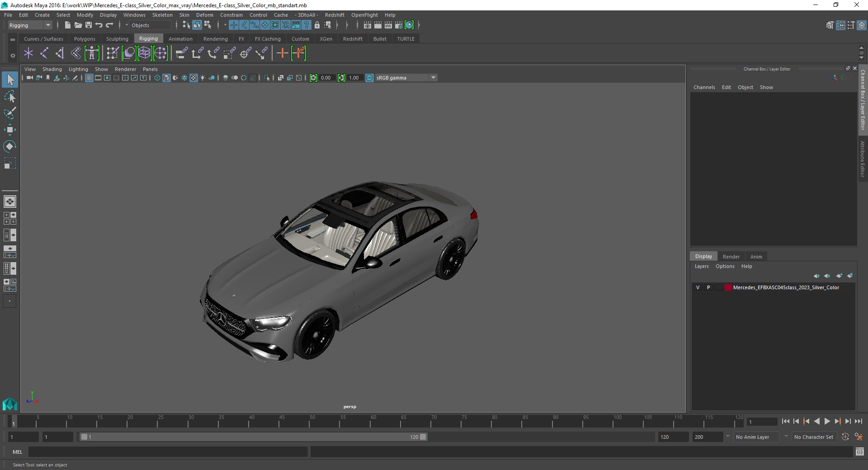Apply the Parent constraint shelf icon

(x=182, y=53)
